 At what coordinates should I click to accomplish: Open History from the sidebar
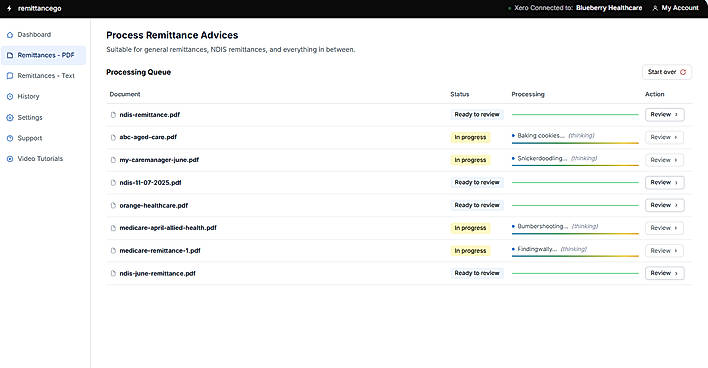point(43,97)
